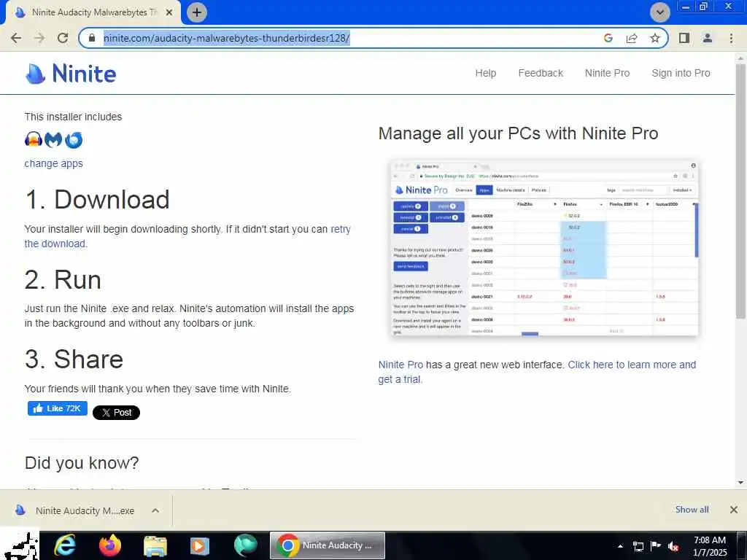The image size is (747, 560).
Task: Click the Google icon in the address bar
Action: [608, 38]
